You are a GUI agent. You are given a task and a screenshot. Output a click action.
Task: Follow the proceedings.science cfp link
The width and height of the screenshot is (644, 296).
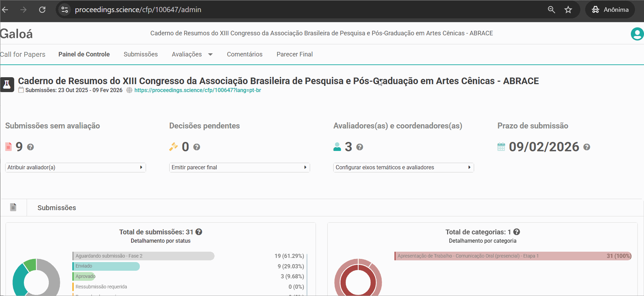pyautogui.click(x=198, y=90)
